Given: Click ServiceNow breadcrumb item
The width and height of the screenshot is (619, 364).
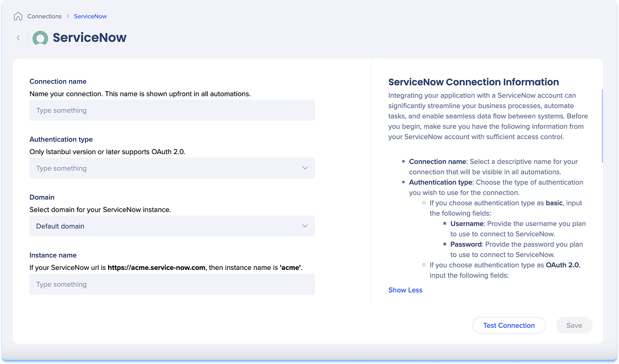Looking at the screenshot, I should (90, 16).
